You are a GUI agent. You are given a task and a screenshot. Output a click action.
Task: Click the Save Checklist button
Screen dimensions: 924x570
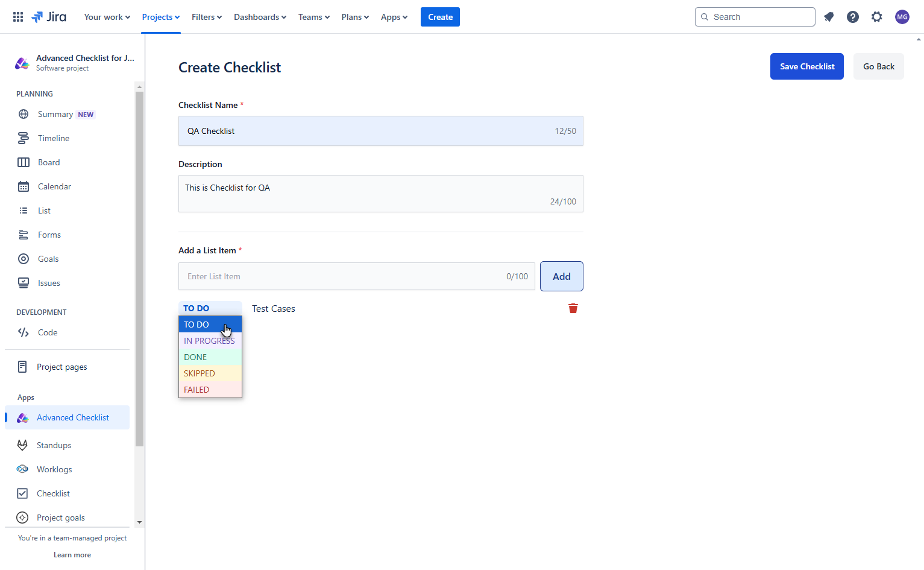pyautogui.click(x=806, y=66)
